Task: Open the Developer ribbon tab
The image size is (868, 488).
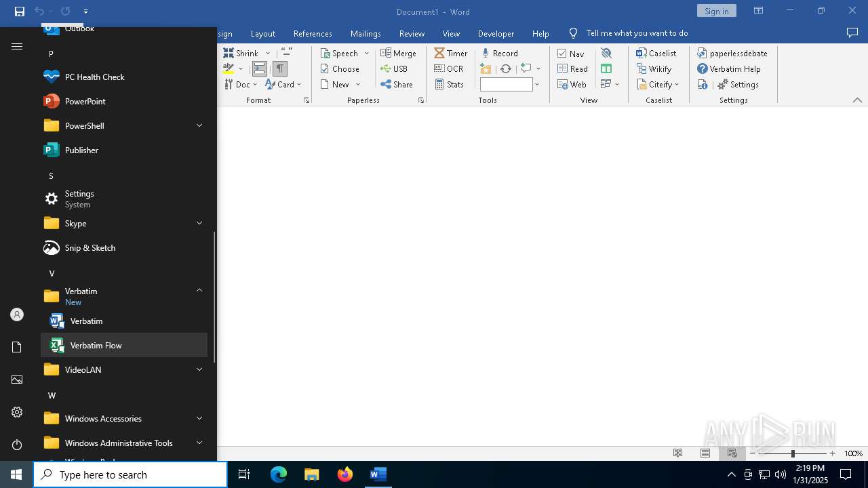Action: [x=496, y=33]
